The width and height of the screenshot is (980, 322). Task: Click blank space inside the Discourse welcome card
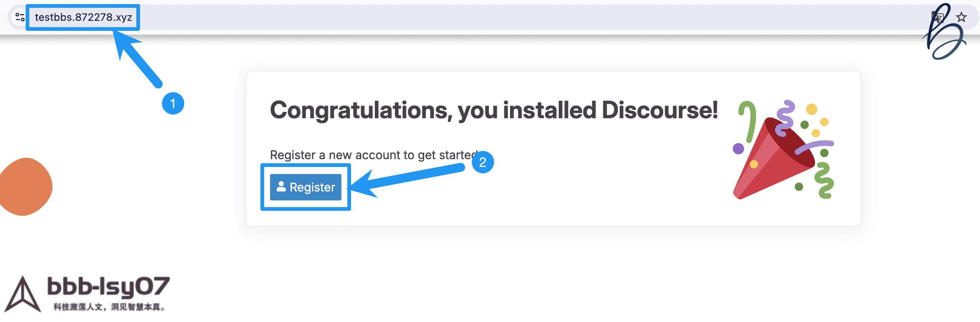coord(533,198)
